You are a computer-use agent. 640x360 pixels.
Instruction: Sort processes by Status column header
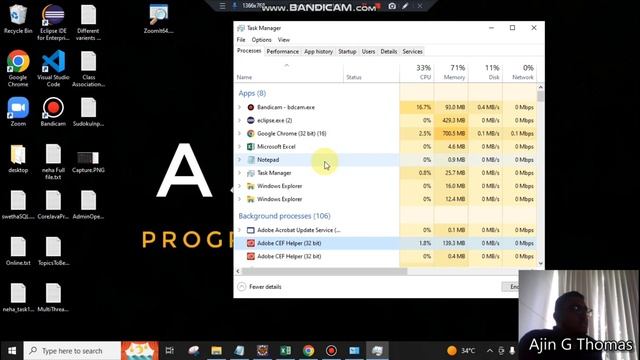[371, 72]
